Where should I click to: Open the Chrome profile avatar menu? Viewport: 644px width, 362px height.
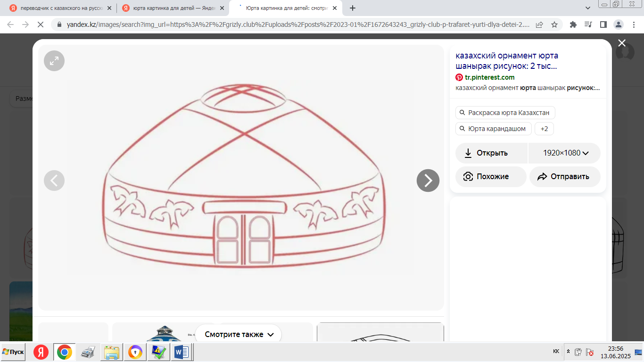pos(618,25)
